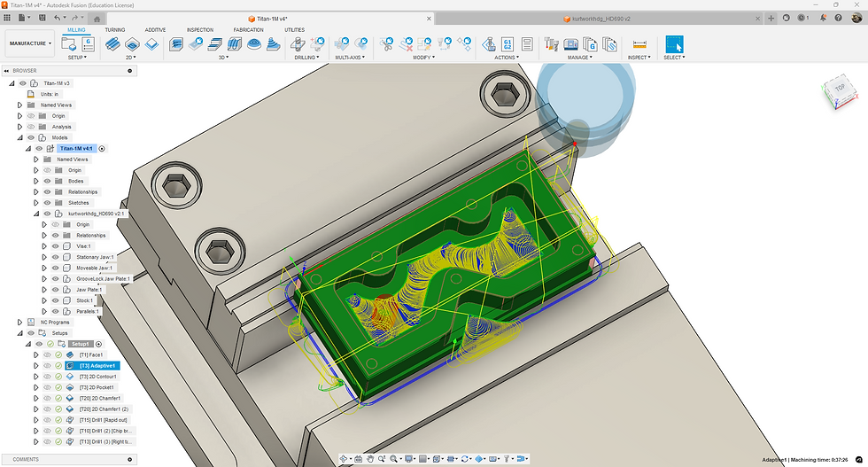Open the Machine Library icon
Screen dimensions: 868x467
570,44
